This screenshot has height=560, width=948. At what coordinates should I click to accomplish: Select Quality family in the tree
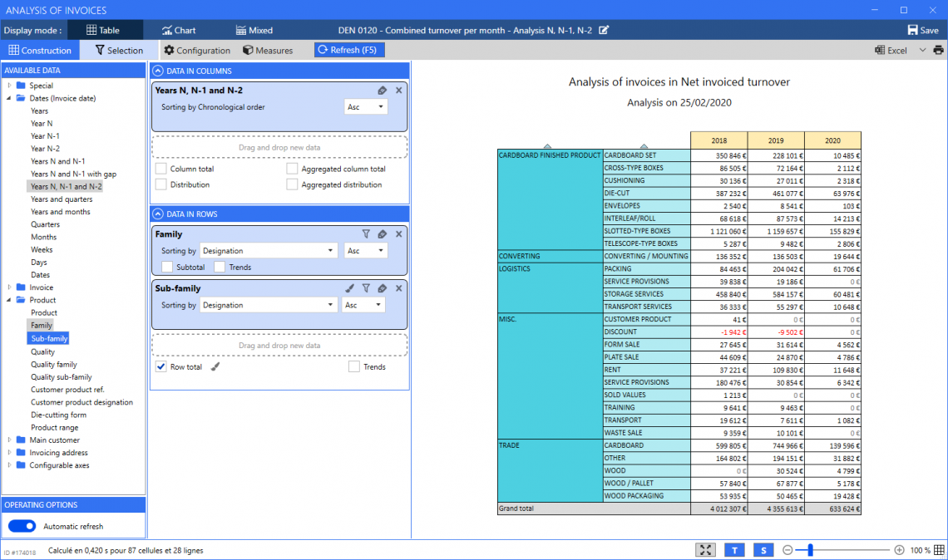[54, 364]
